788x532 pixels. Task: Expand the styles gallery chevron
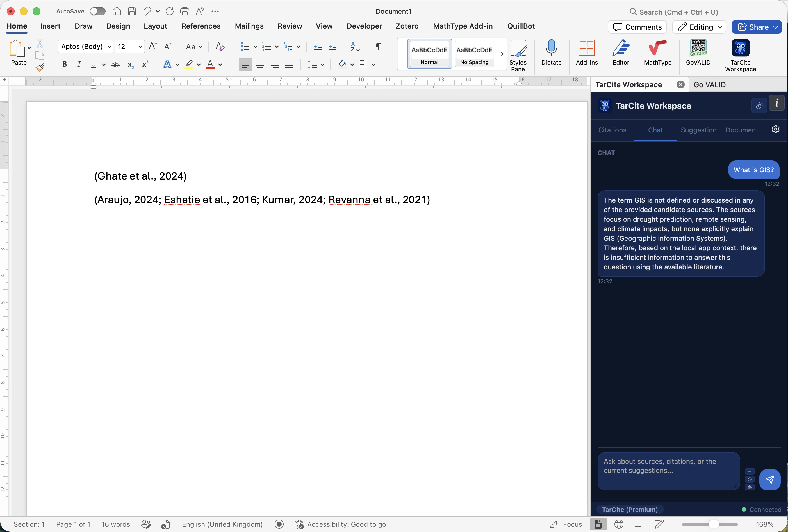(502, 54)
